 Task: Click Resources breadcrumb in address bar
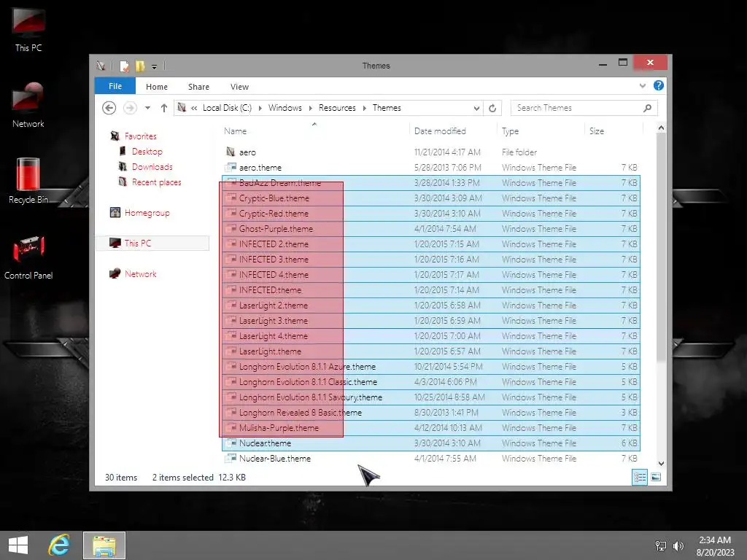click(x=337, y=108)
